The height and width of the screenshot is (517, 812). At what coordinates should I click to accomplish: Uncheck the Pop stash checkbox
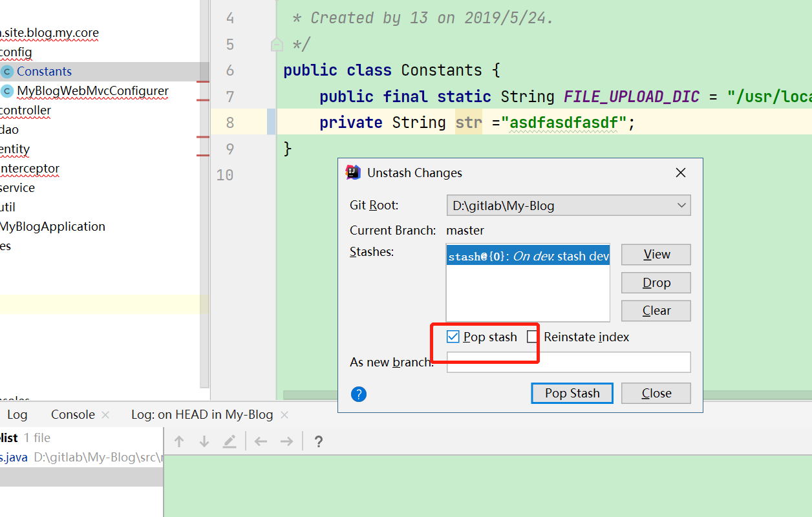(453, 337)
